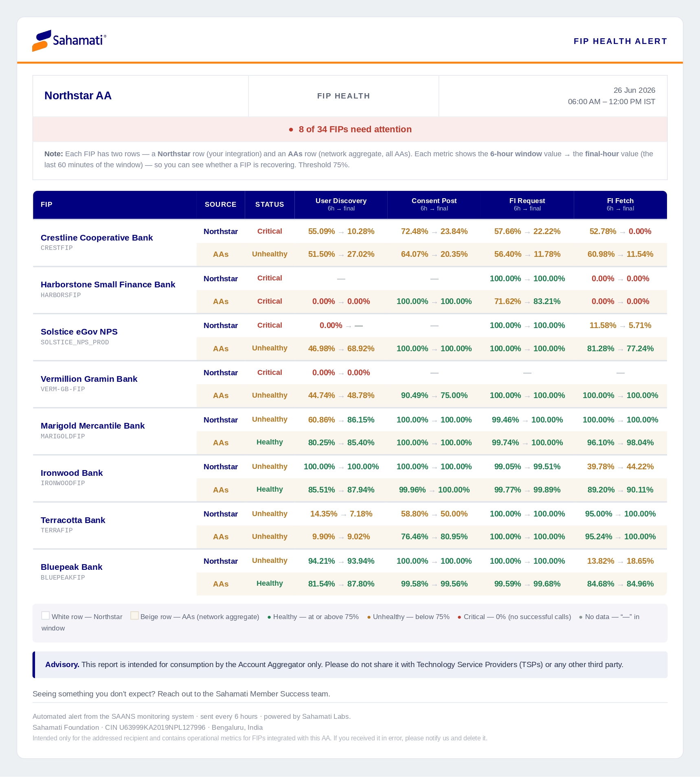Click the white row legend swatch
The image size is (700, 777).
(x=46, y=615)
